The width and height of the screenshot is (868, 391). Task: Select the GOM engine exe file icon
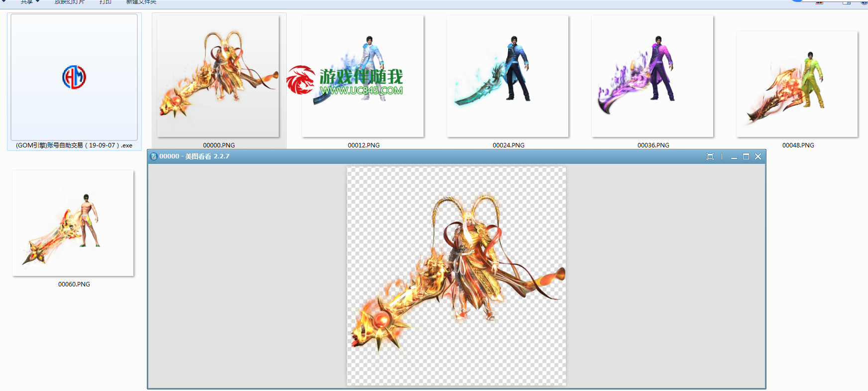coord(74,77)
